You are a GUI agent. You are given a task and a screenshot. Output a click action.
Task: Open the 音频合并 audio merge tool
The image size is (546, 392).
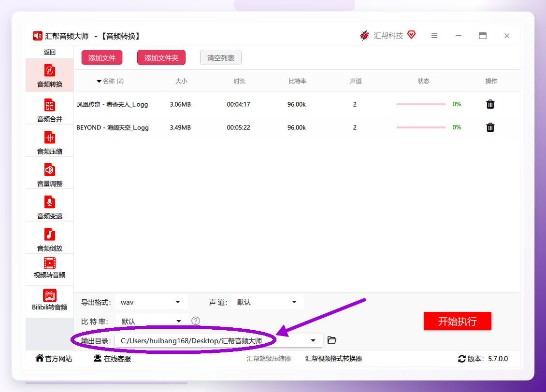(49, 110)
